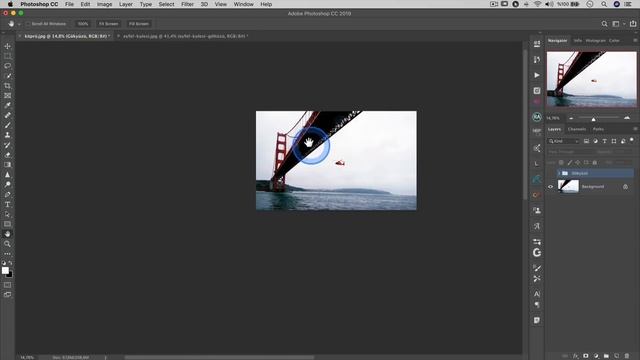
Task: Select the Zoom tool in toolbar
Action: point(7,244)
